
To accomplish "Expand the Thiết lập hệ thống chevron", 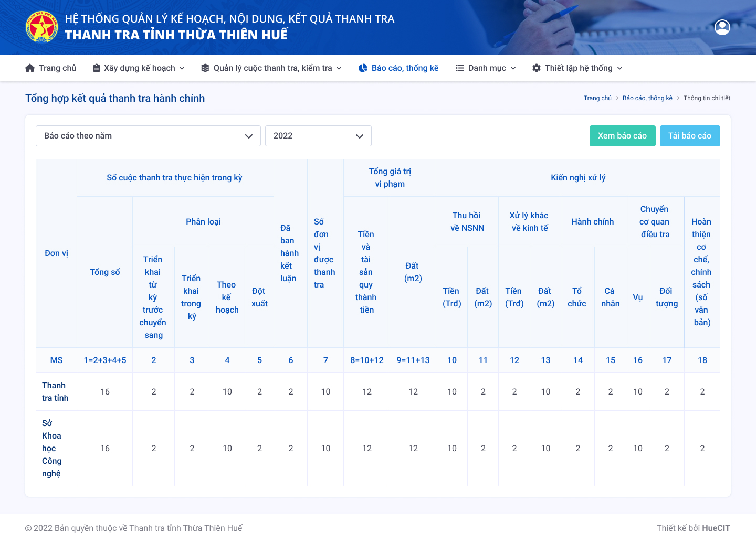I will point(620,68).
